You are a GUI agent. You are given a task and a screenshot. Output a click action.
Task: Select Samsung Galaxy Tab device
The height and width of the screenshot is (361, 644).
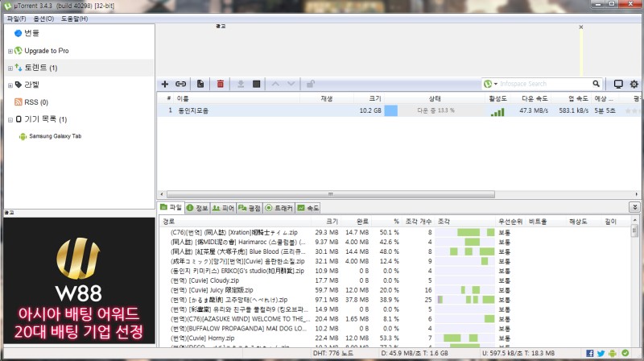point(56,136)
